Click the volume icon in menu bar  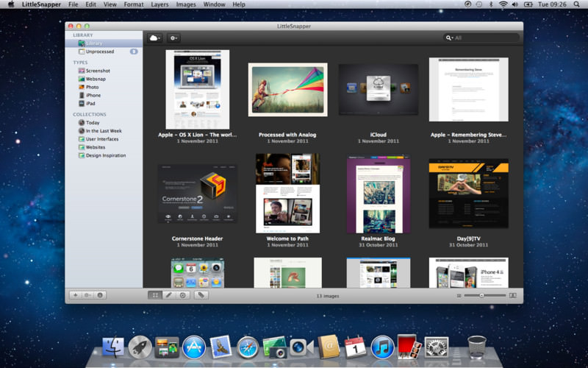[x=515, y=4]
